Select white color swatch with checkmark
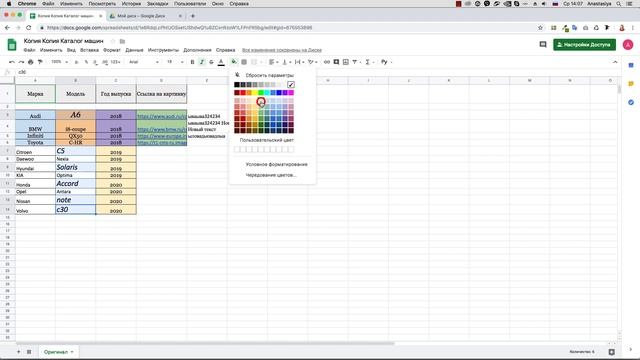This screenshot has height=360, width=640. (x=291, y=84)
